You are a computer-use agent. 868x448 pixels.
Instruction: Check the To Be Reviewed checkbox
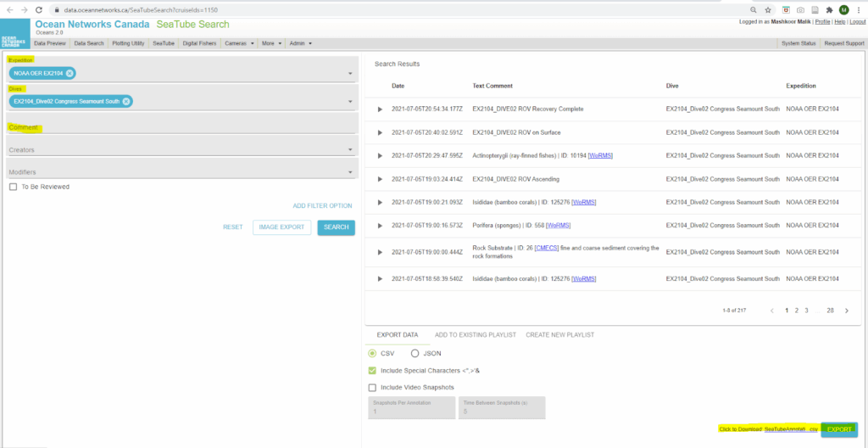(13, 187)
